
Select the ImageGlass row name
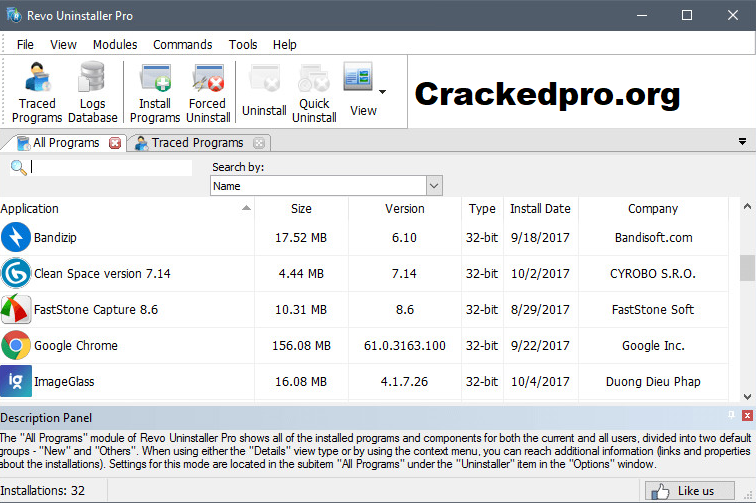[64, 381]
